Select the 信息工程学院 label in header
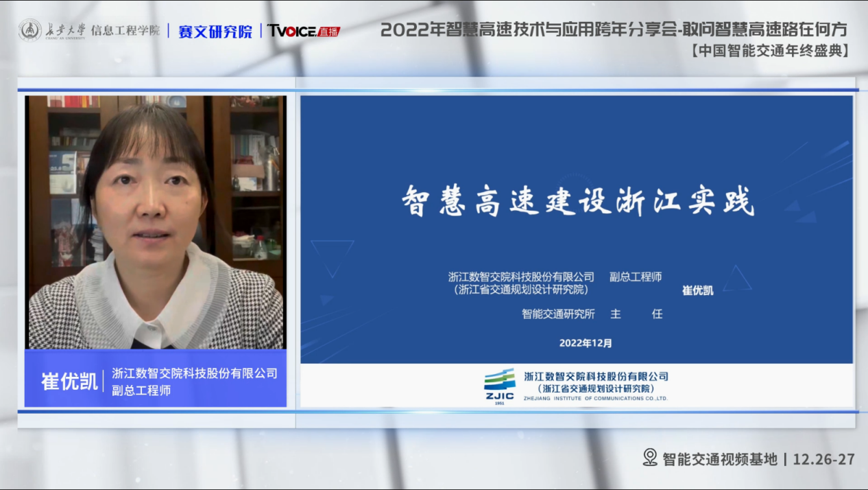The image size is (868, 490). tap(125, 31)
